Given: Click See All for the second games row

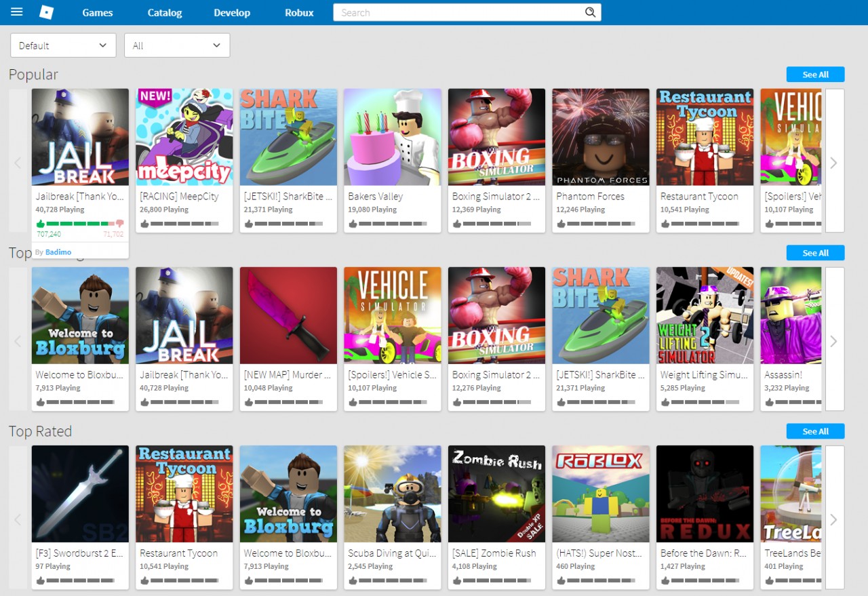Looking at the screenshot, I should coord(815,253).
